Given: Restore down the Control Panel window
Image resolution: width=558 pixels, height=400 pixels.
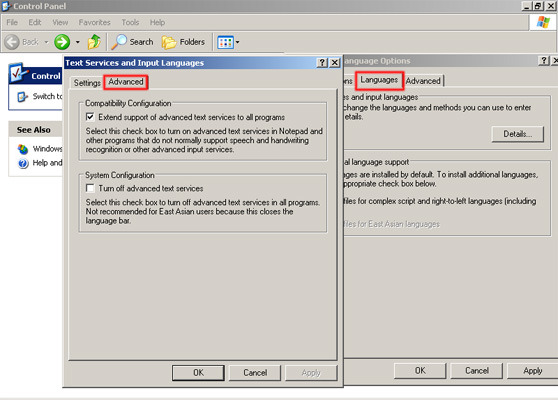Looking at the screenshot, I should coord(537,6).
